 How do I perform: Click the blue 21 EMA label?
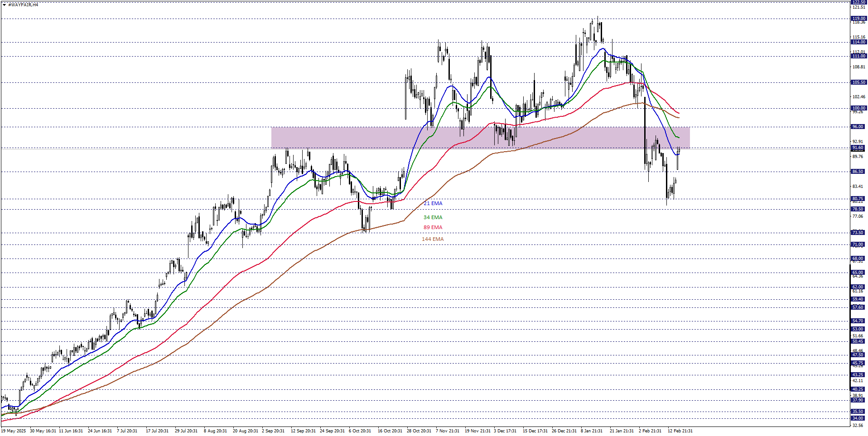point(433,204)
